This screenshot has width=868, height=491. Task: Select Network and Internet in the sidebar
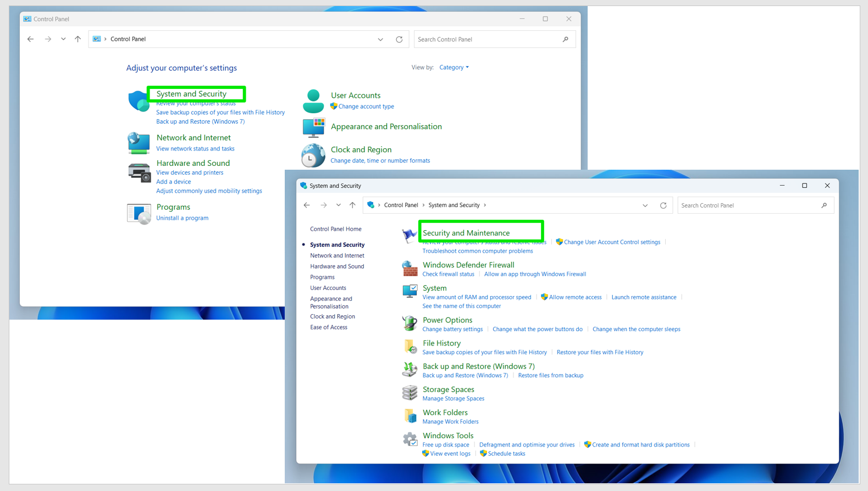337,255
